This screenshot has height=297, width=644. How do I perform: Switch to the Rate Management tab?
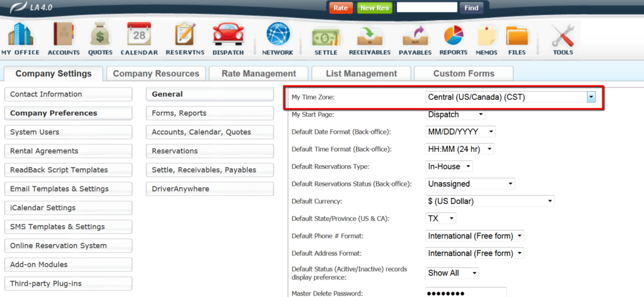pyautogui.click(x=258, y=73)
